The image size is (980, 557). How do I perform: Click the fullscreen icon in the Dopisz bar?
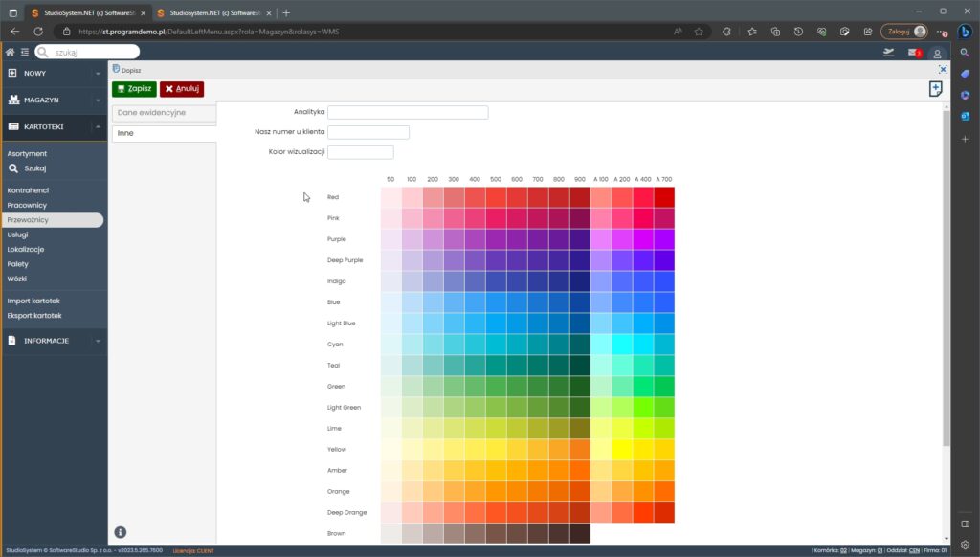point(943,69)
